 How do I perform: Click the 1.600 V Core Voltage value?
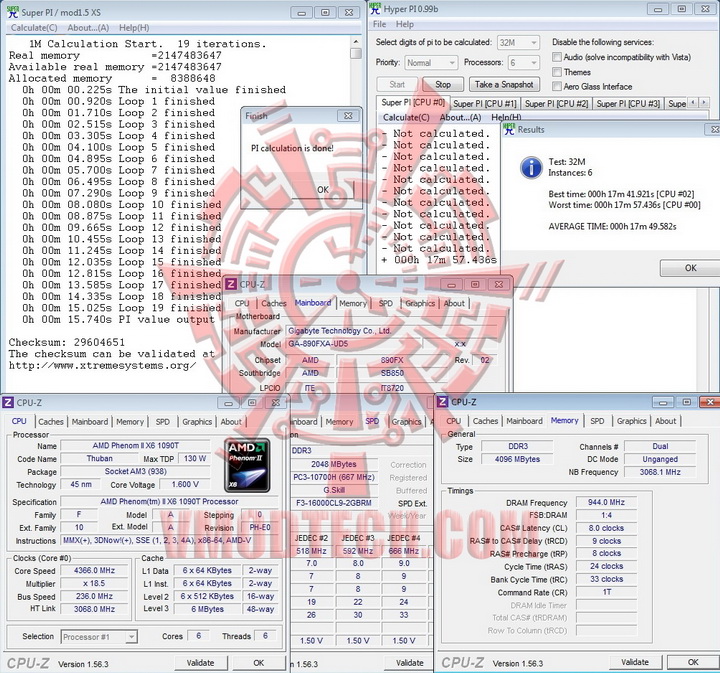[185, 484]
